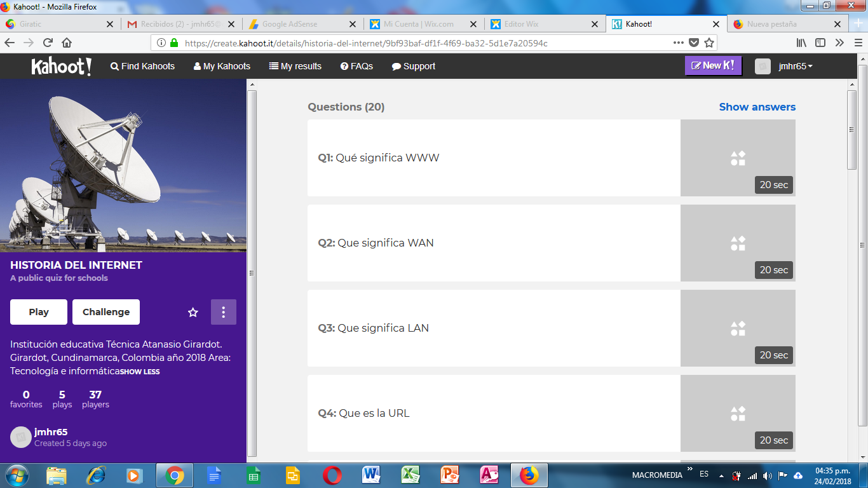Close the Google AdSense tab

[x=352, y=24]
